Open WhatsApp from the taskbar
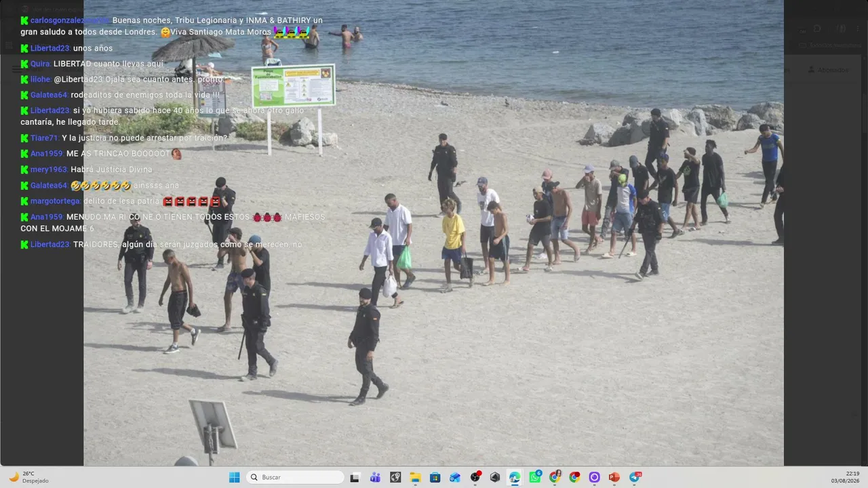 tap(535, 477)
